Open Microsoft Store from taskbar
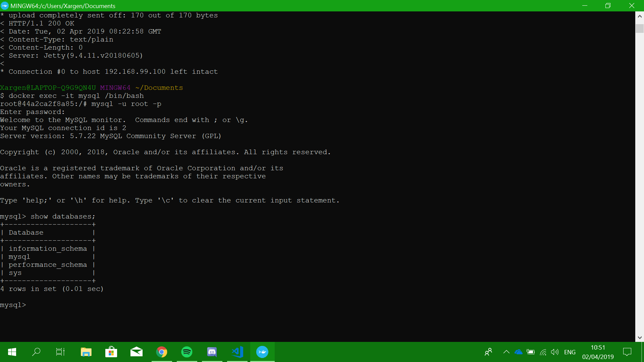Image resolution: width=644 pixels, height=362 pixels. (x=111, y=352)
